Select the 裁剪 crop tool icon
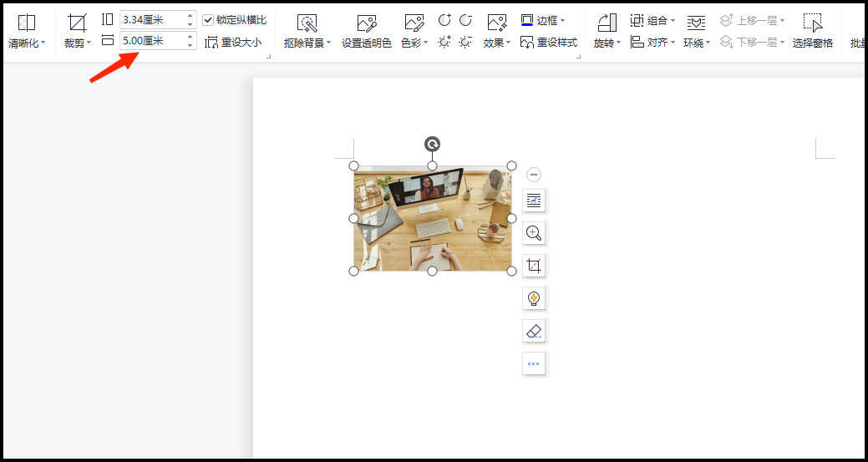 pyautogui.click(x=77, y=23)
